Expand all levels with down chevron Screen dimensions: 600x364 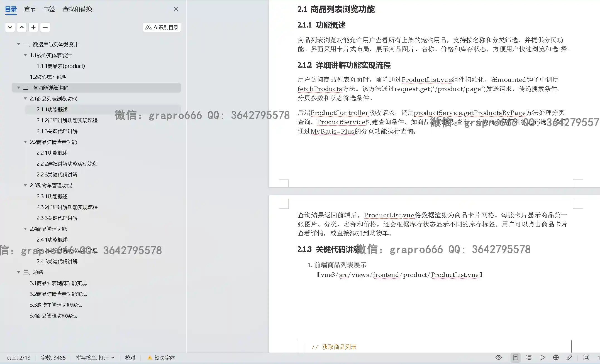[x=10, y=27]
